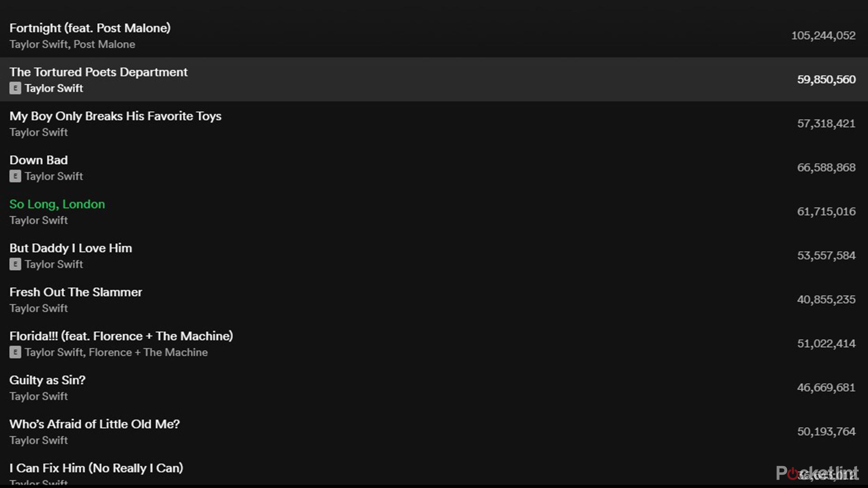868x488 pixels.
Task: Select 'I Can Fix Him (No Really I Can)'
Action: pyautogui.click(x=96, y=469)
